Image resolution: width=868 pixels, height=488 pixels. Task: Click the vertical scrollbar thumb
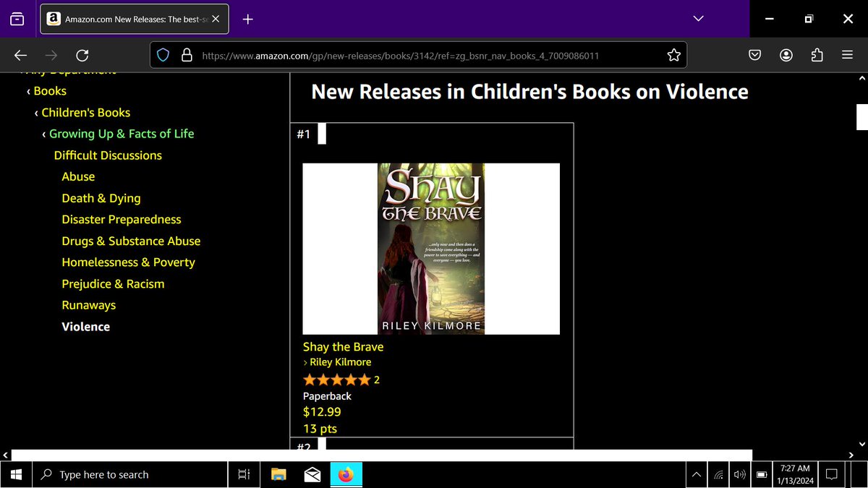coord(861,117)
